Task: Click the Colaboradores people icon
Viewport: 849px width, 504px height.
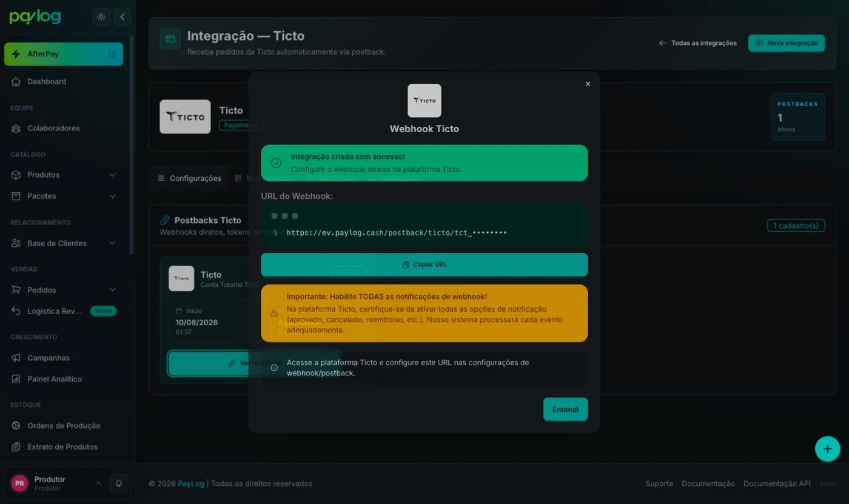Action: tap(16, 128)
